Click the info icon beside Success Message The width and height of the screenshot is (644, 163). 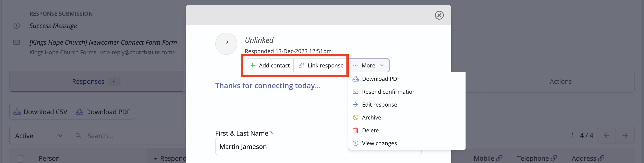click(17, 26)
